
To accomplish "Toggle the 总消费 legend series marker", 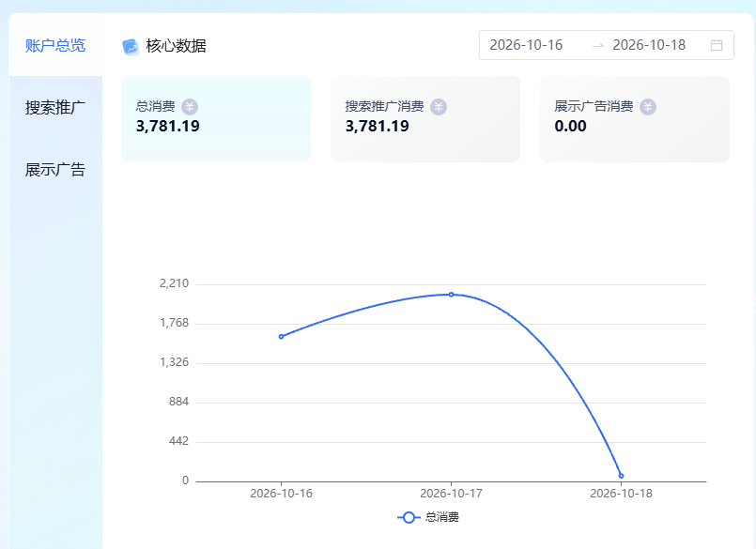I will tap(409, 517).
